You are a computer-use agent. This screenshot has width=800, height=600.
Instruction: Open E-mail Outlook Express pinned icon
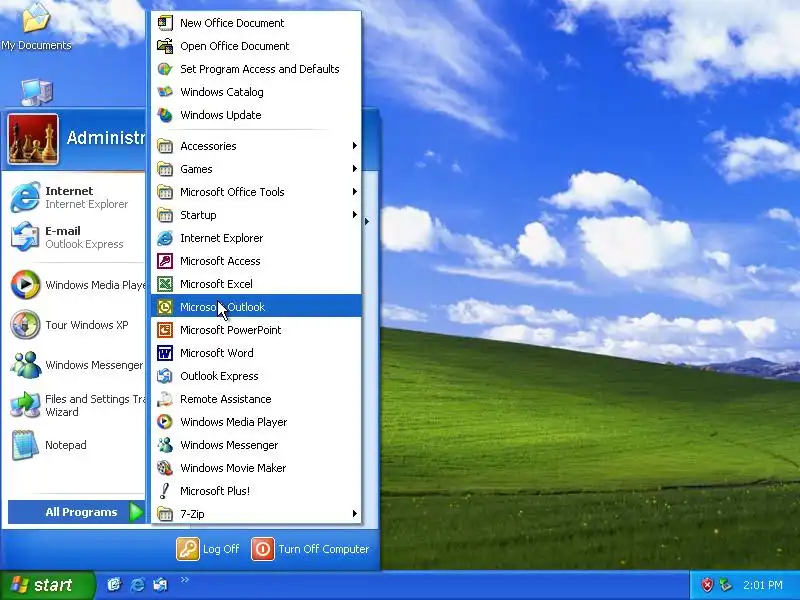coord(25,237)
